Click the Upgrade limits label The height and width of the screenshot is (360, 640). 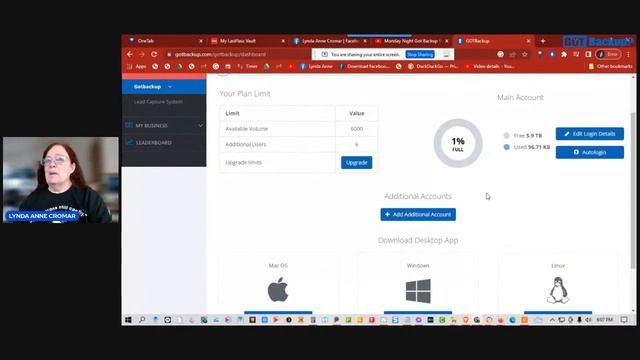(244, 162)
